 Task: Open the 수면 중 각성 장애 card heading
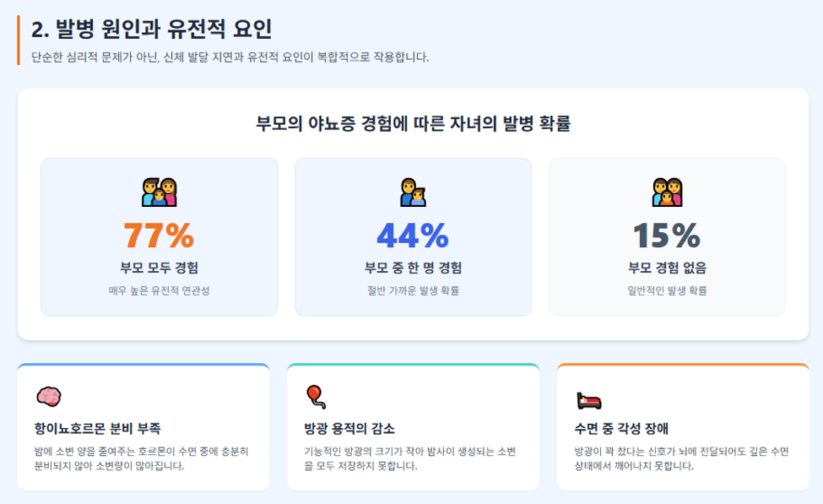coord(621,428)
